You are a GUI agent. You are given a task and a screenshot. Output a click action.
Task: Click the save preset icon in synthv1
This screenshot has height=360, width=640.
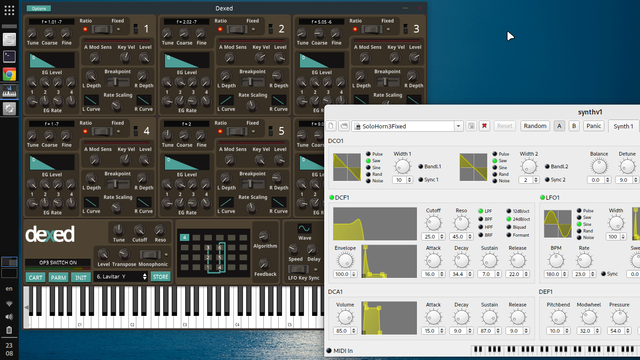pyautogui.click(x=471, y=126)
